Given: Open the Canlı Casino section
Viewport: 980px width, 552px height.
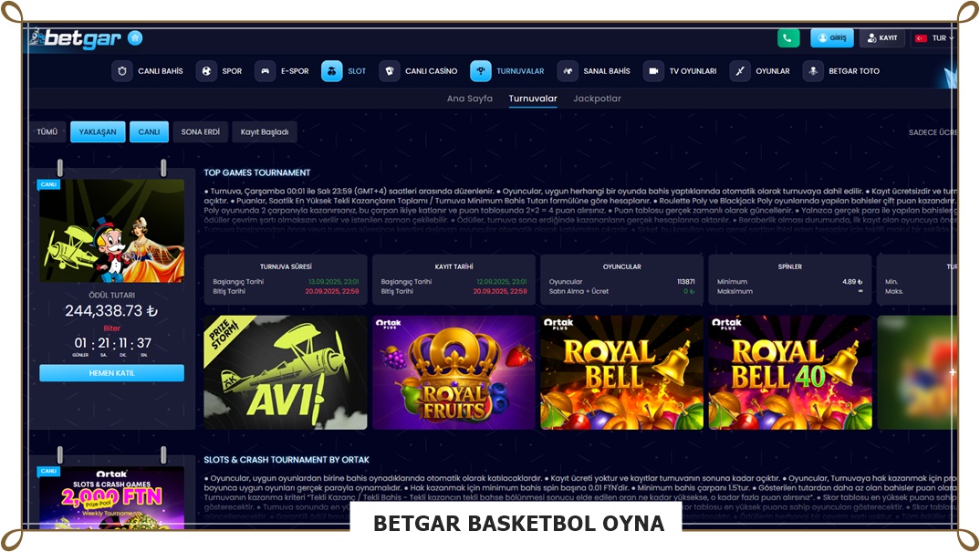Looking at the screenshot, I should click(x=419, y=71).
